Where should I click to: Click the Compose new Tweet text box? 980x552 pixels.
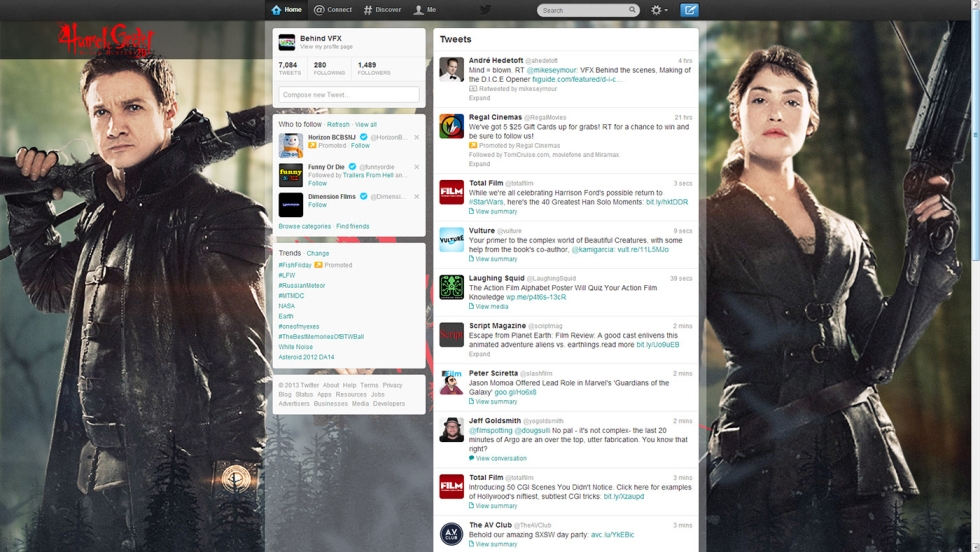click(348, 95)
